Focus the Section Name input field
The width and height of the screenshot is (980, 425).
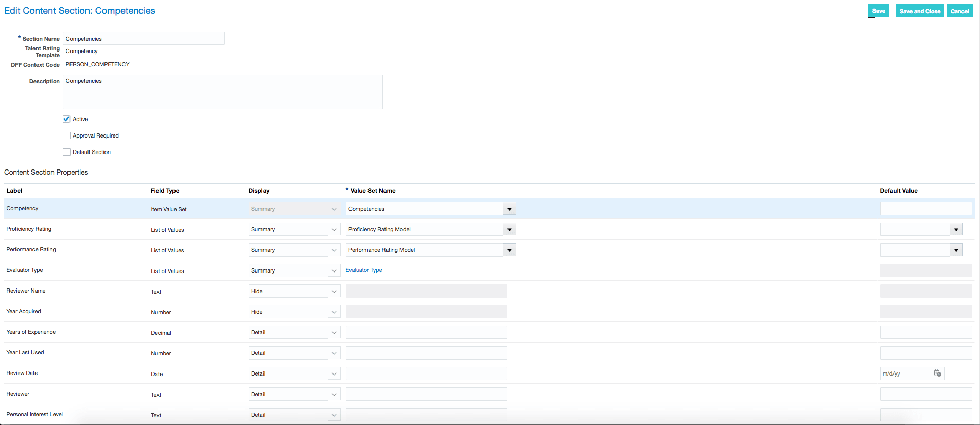tap(144, 39)
